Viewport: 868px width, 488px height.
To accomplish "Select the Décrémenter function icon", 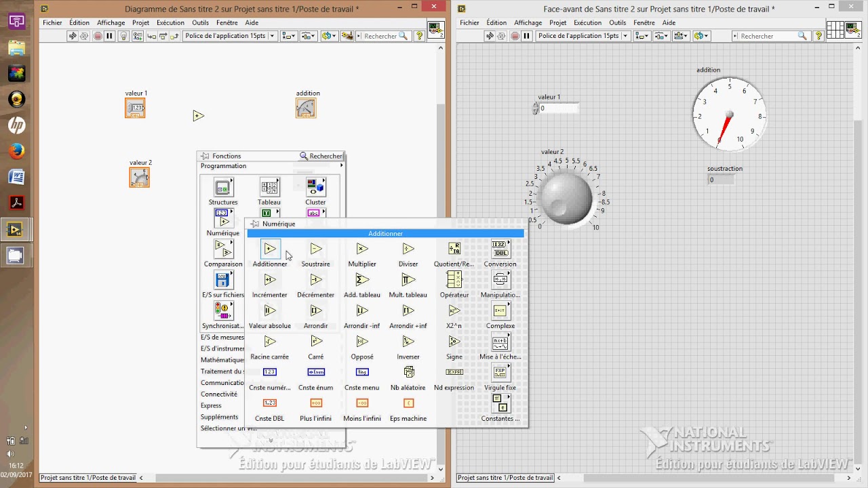I will [x=316, y=280].
